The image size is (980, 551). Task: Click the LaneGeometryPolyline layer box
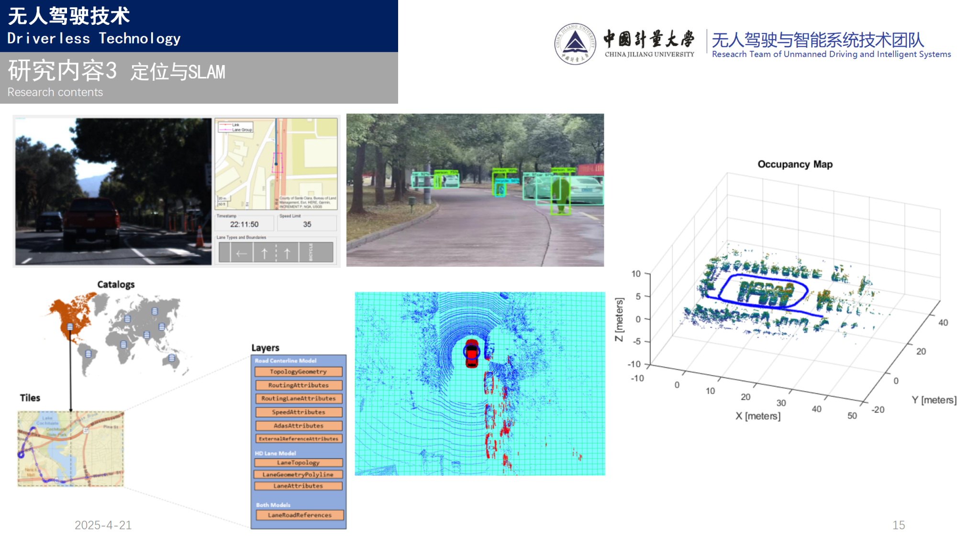(x=298, y=474)
